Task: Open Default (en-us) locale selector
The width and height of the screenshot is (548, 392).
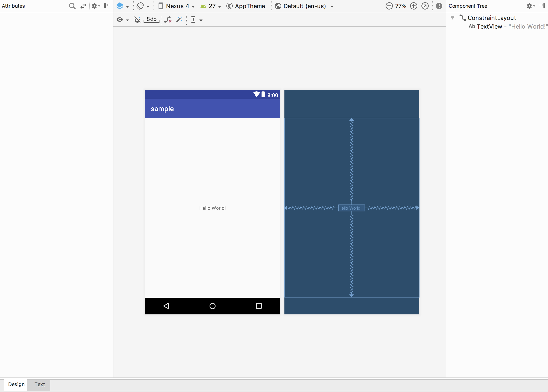Action: 305,6
